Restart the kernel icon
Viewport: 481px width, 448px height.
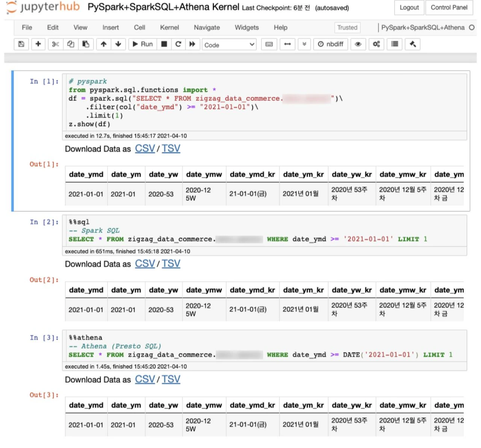(178, 44)
